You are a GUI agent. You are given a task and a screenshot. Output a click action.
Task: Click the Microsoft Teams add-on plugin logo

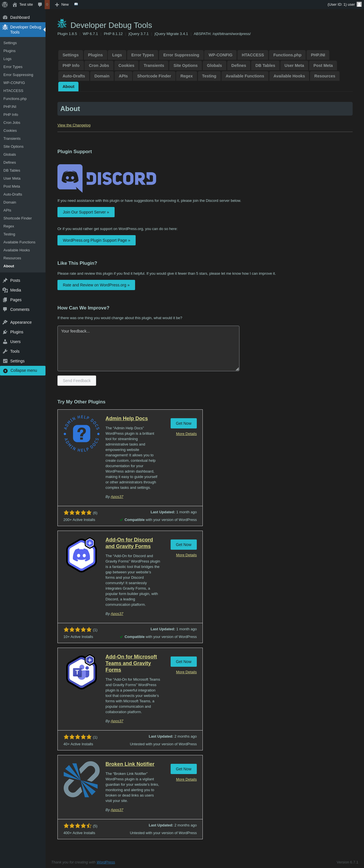coord(82,672)
